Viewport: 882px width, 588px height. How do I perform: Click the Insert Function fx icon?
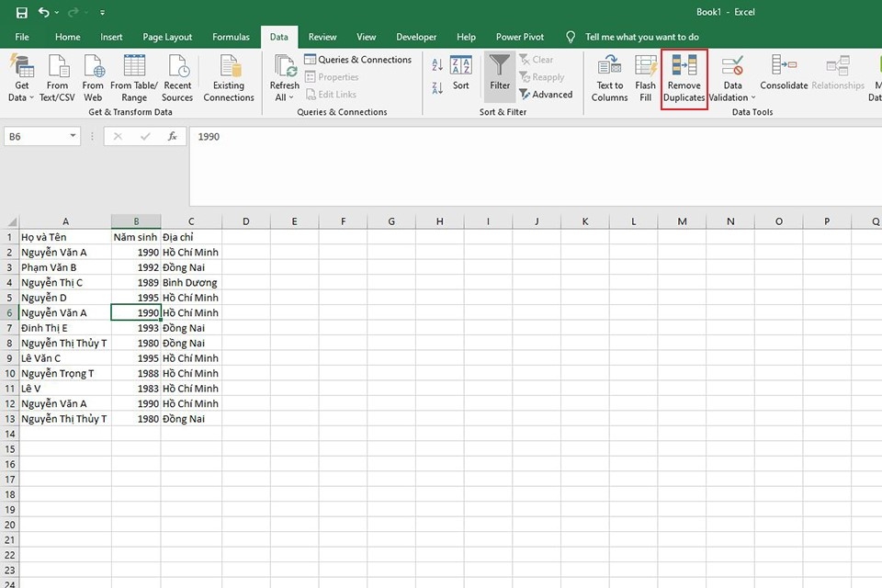[x=172, y=136]
